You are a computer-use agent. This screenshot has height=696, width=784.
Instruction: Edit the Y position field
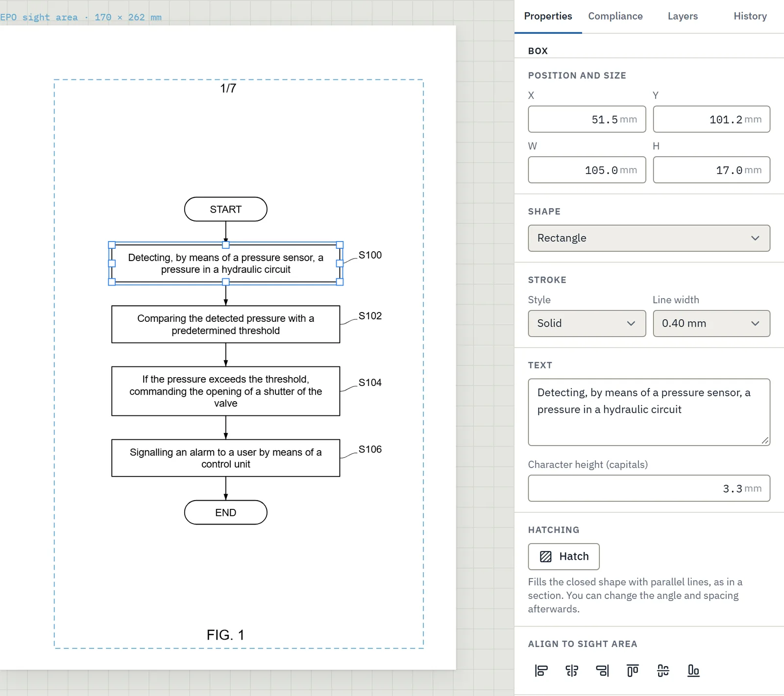pos(711,119)
